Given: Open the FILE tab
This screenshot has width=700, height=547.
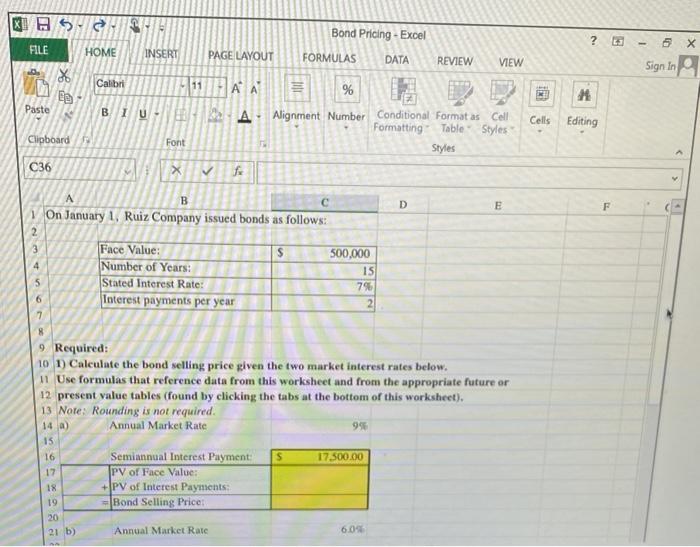Looking at the screenshot, I should coord(38,50).
